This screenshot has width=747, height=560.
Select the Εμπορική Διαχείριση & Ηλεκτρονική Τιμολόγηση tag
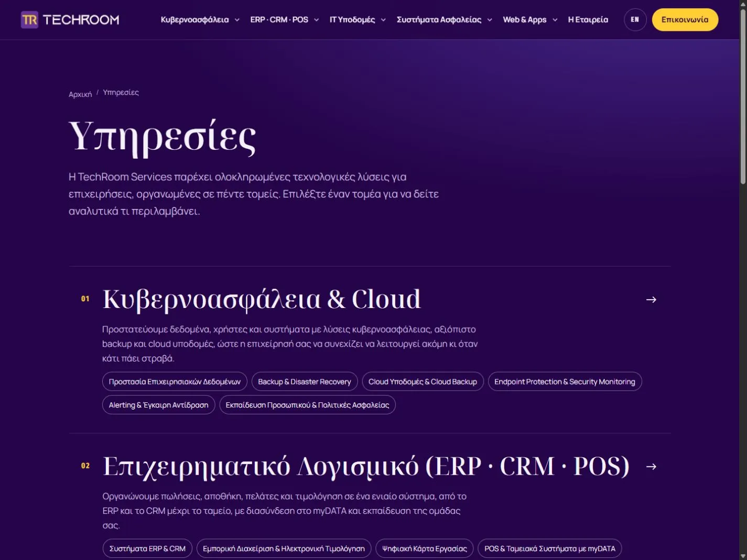pos(284,548)
